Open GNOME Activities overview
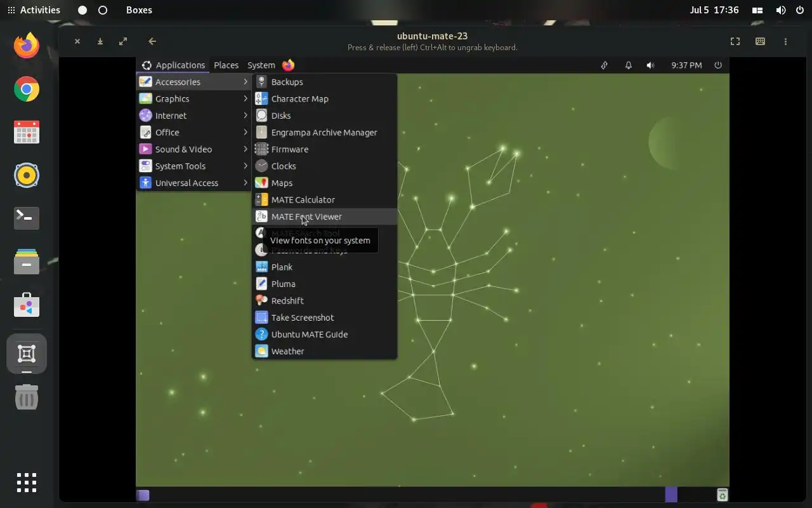 coord(34,10)
